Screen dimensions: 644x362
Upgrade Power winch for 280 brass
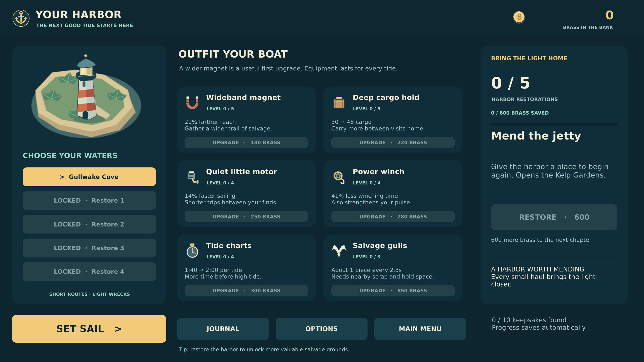tap(393, 216)
